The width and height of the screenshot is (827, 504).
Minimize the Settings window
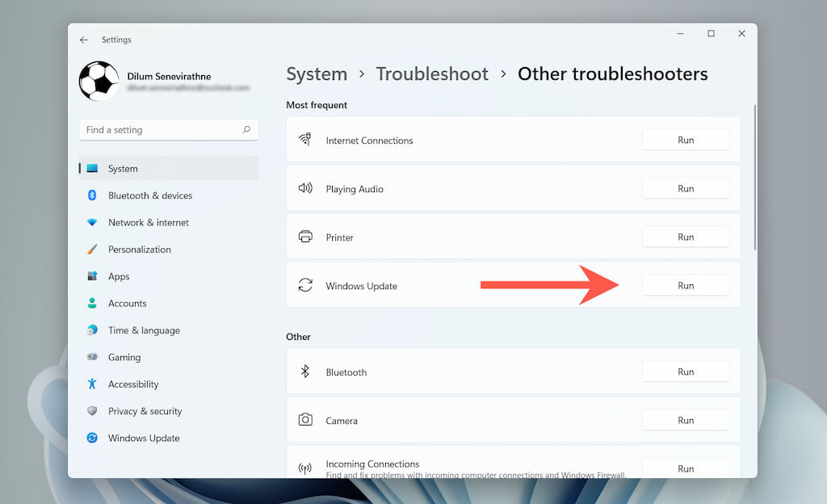(x=680, y=34)
